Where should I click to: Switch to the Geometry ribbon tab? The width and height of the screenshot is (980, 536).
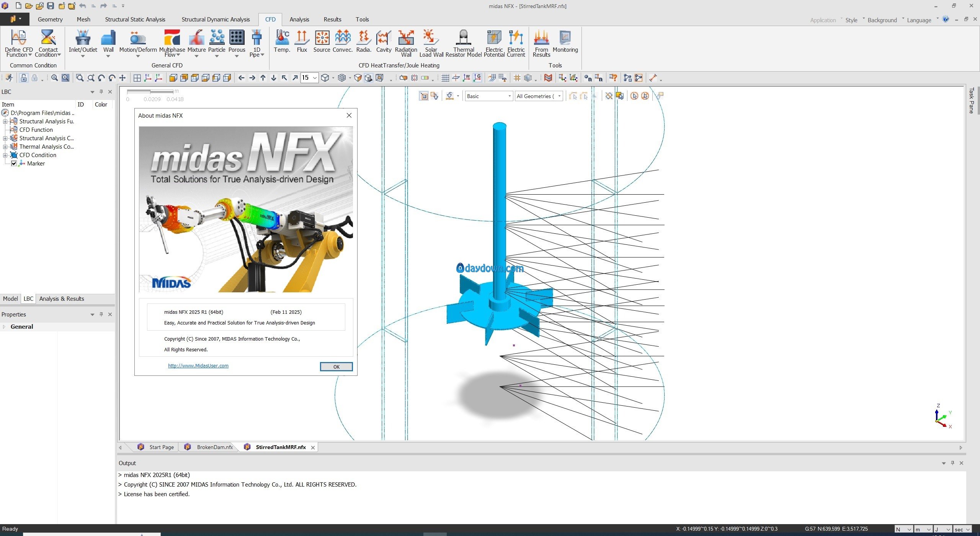click(x=50, y=20)
